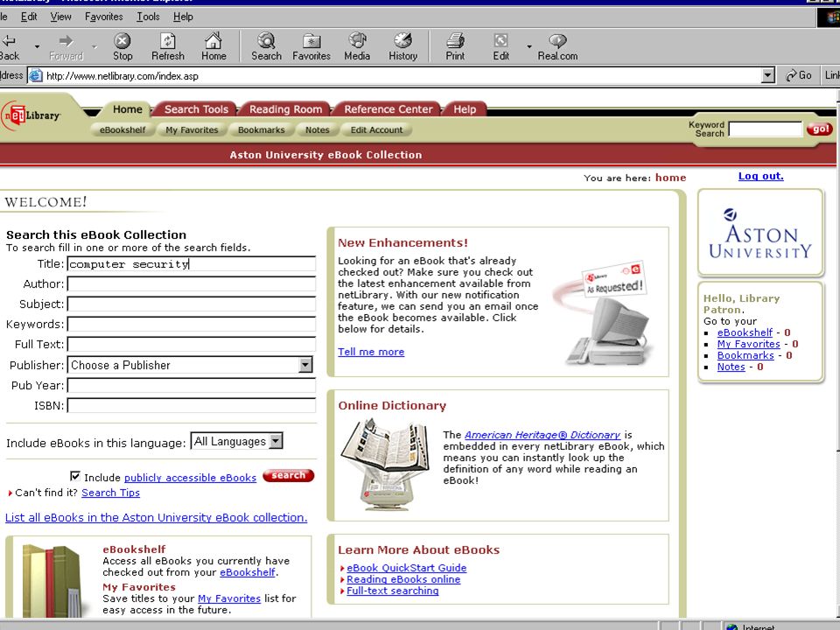Screen dimensions: 840x630
Task: Open the netLibrary Help tab
Action: point(465,109)
